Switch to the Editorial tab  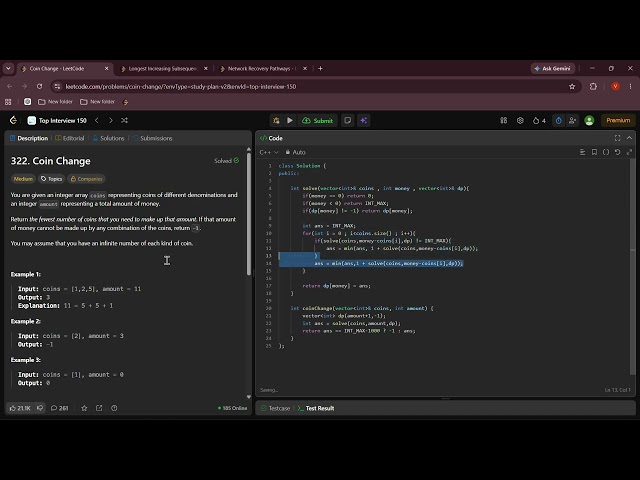[x=70, y=138]
